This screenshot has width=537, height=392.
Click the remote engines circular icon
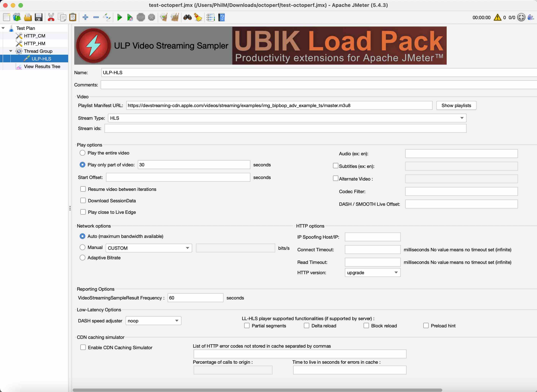[x=521, y=17]
